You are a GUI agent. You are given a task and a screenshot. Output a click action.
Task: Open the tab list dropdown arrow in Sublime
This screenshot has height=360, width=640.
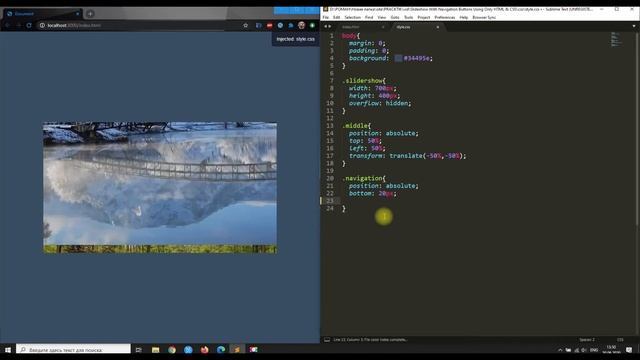634,27
